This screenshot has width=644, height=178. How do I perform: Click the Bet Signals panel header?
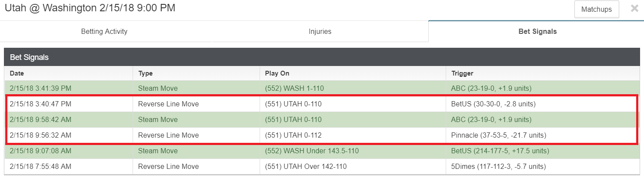(322, 57)
